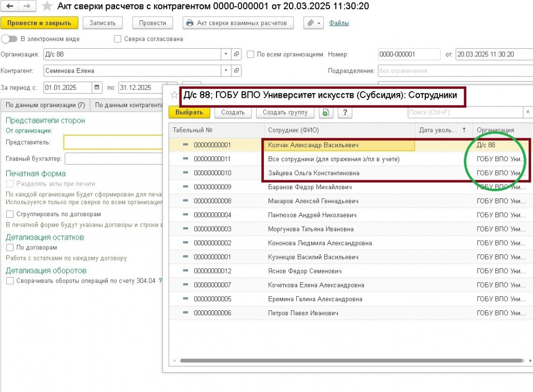Check Сворачивать обороты операций по счету 304.04
The image size is (533, 392).
tap(10, 281)
